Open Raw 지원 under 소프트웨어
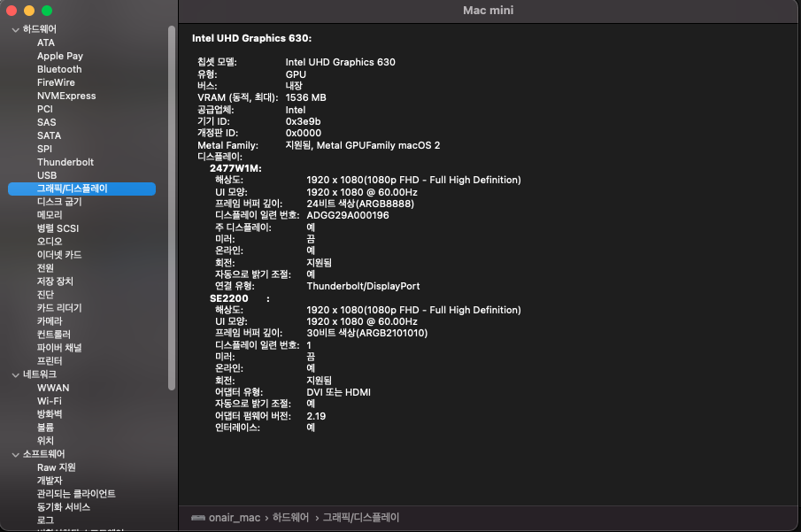801x532 pixels. (56, 467)
